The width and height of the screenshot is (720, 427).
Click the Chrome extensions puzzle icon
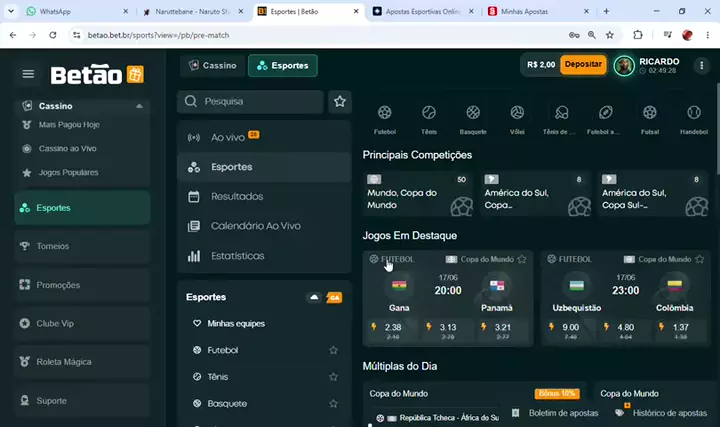coord(638,35)
